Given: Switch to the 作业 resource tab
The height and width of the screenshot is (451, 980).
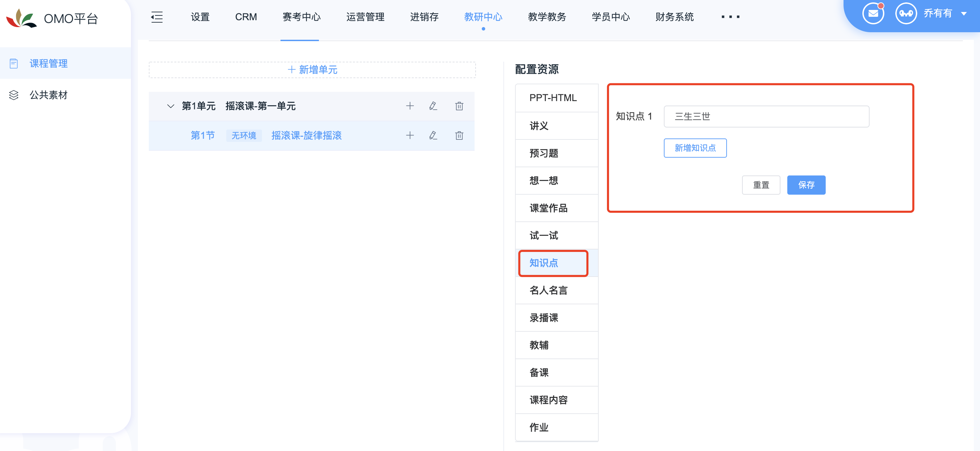Looking at the screenshot, I should pyautogui.click(x=557, y=427).
